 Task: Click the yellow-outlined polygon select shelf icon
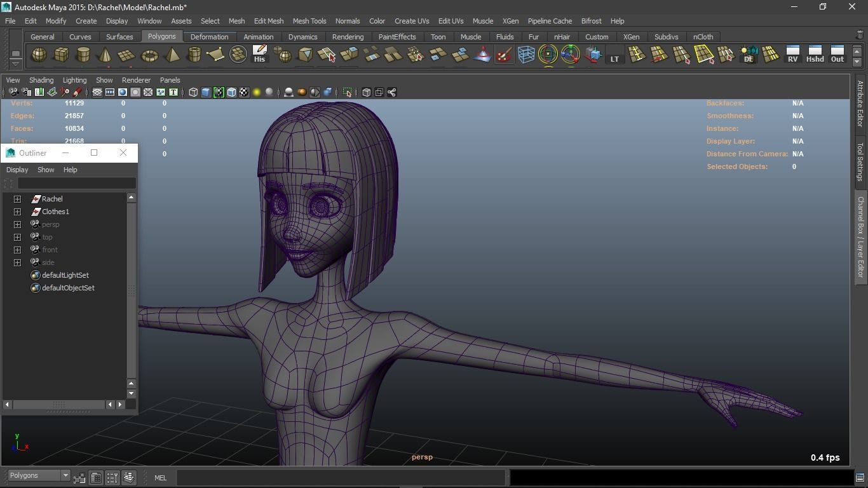pyautogui.click(x=704, y=55)
